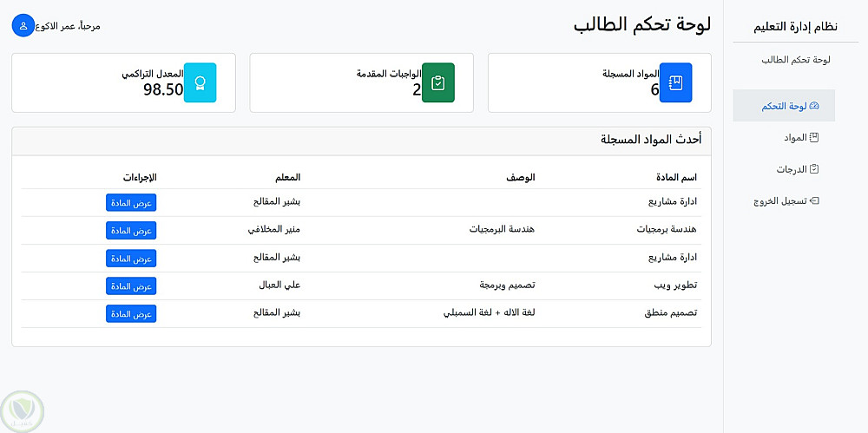Viewport: 868px width, 433px height.
Task: Open the المواد sidebar menu item
Action: 795,137
